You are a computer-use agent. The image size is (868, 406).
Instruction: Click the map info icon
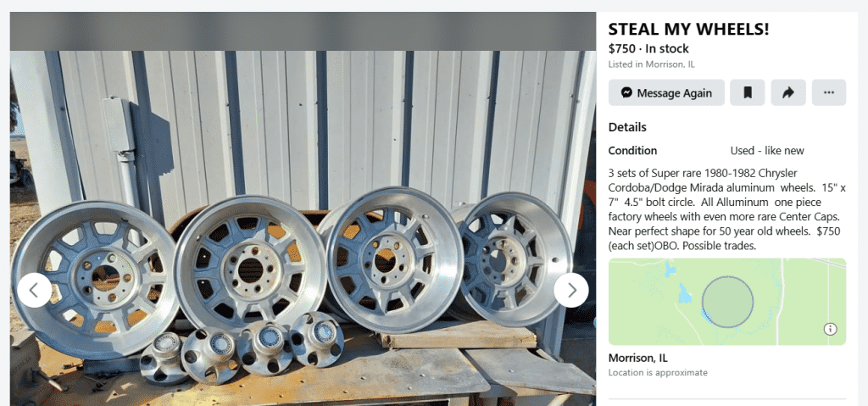(x=830, y=329)
